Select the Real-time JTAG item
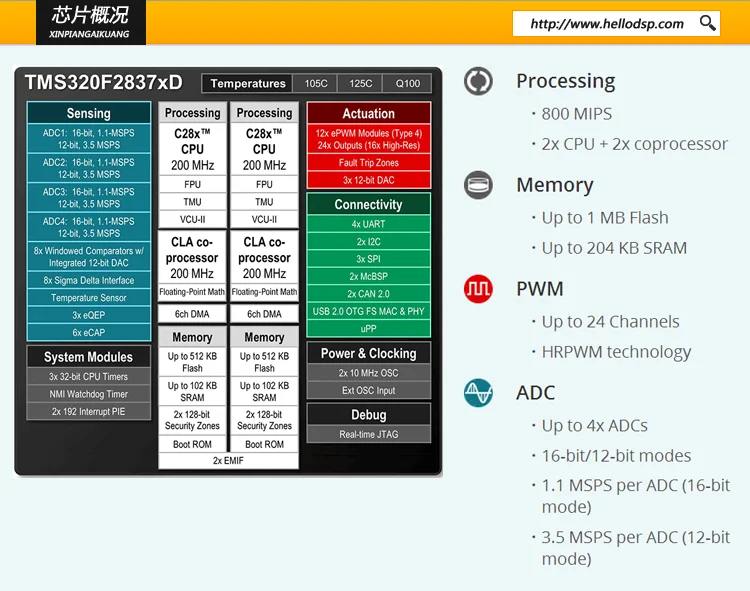This screenshot has height=591, width=750. coord(368,435)
